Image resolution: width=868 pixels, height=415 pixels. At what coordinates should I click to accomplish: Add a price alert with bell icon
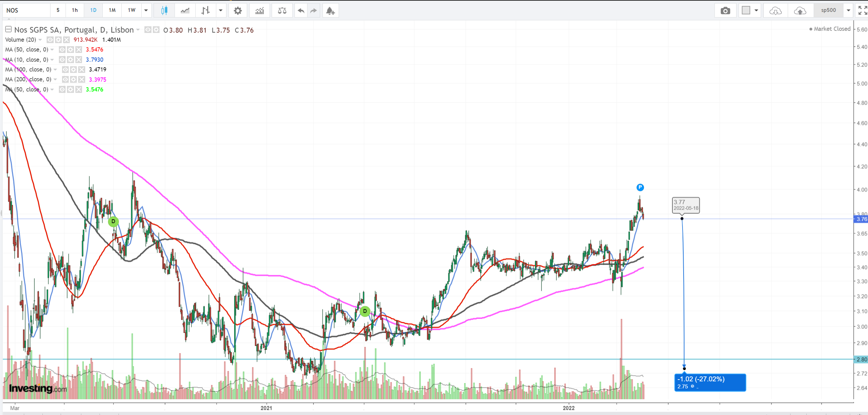point(330,11)
